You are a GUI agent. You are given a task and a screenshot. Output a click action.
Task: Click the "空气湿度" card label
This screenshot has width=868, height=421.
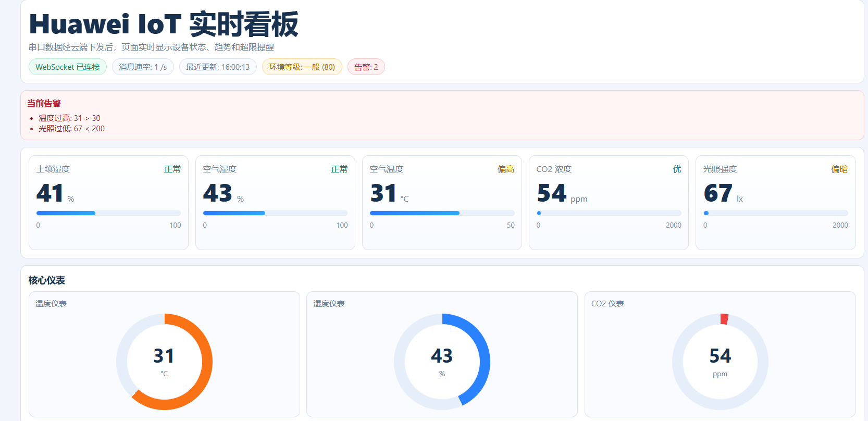(x=220, y=169)
